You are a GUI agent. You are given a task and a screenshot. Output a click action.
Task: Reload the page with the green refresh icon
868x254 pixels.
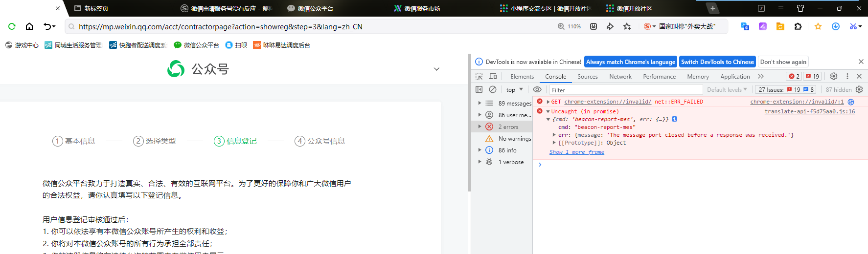point(12,26)
